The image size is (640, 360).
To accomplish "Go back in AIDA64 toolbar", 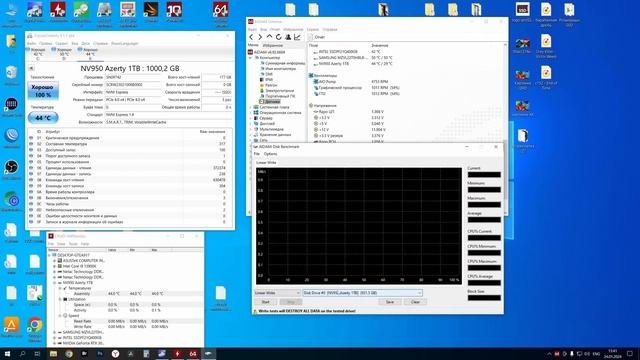I will pos(251,37).
